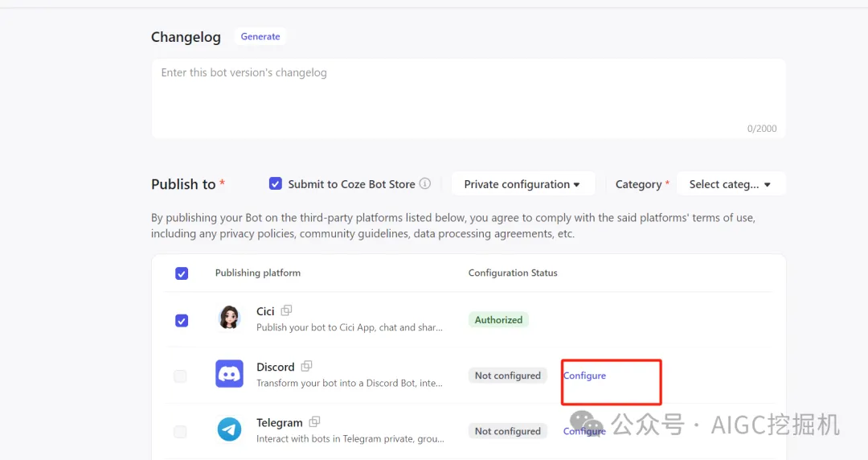The height and width of the screenshot is (460, 868).
Task: Click the Not configured badge for Discord
Action: tap(508, 376)
